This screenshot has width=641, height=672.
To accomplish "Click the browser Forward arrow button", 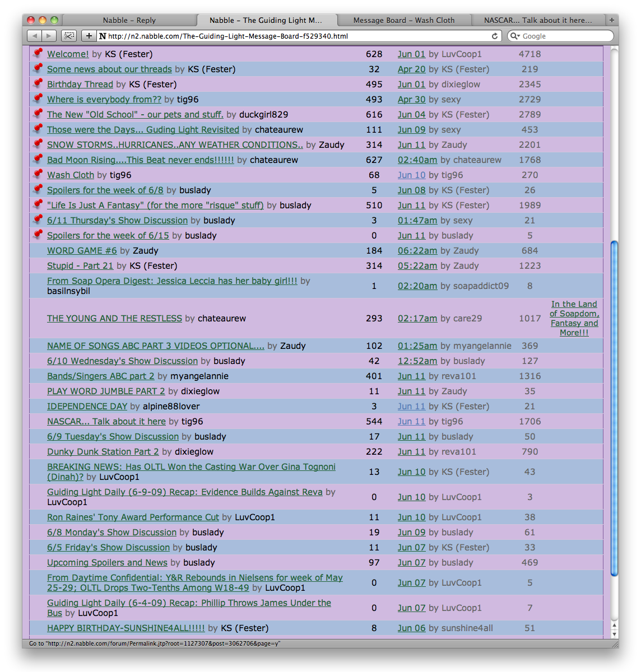I will [49, 36].
